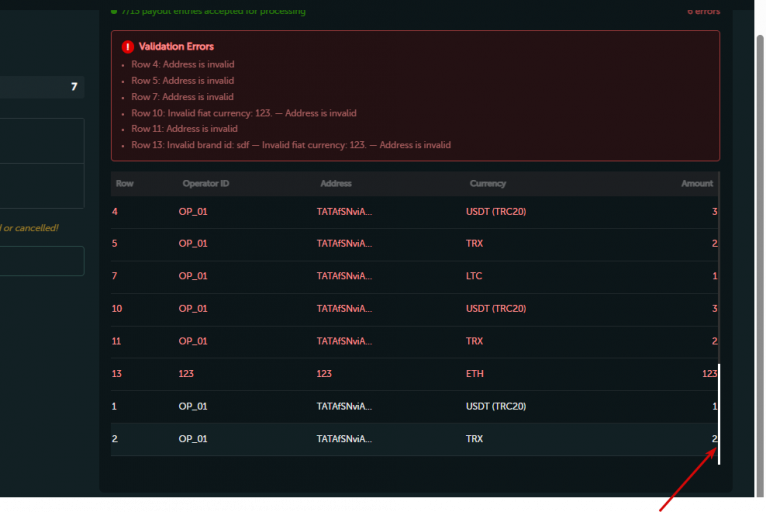Select the ETH currency cell

pos(474,374)
